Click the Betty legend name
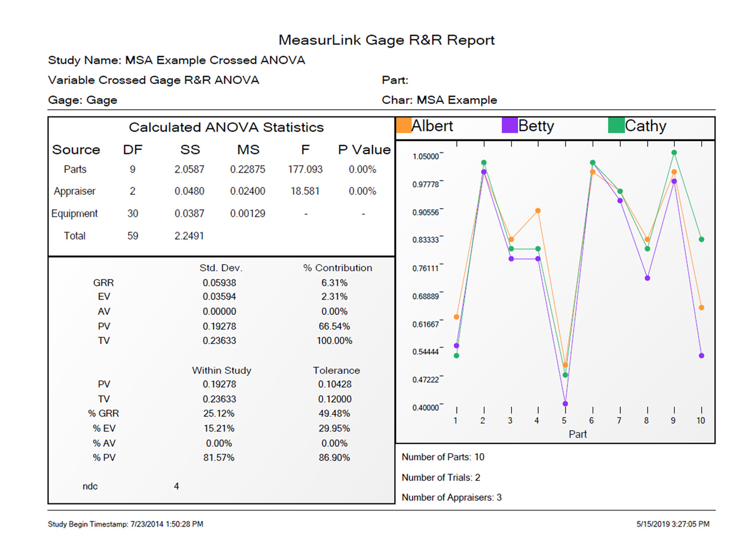The image size is (747, 560). pos(536,126)
